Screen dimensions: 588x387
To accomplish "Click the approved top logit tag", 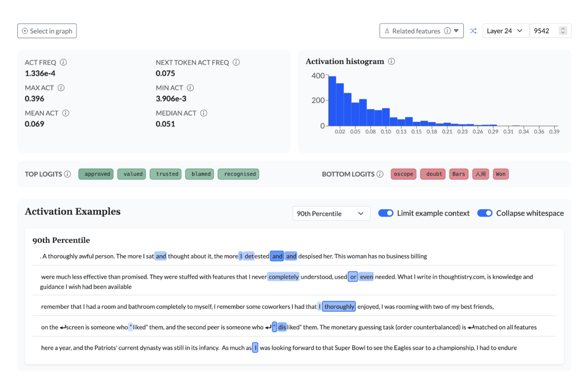I will pos(96,174).
